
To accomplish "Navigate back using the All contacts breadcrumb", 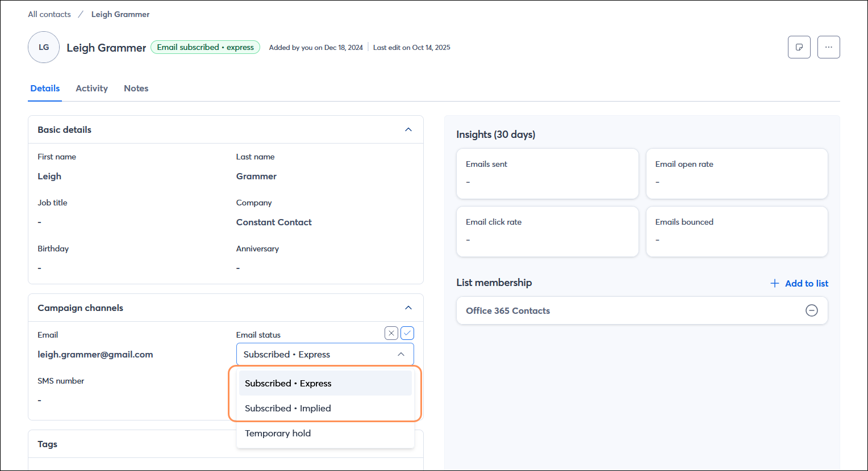I will point(49,14).
